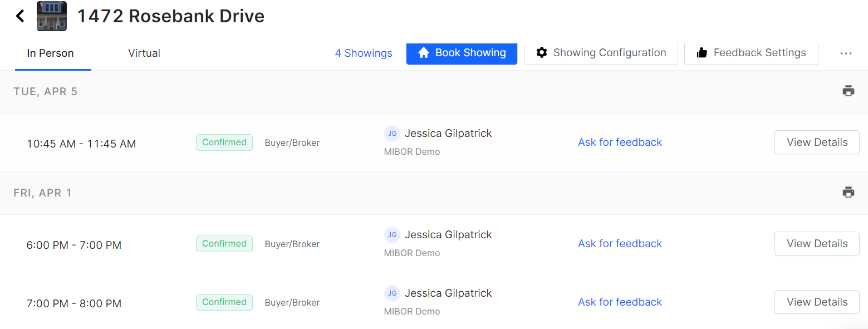Ask for feedback on the 7:00 PM showing
This screenshot has width=868, height=329.
point(620,302)
